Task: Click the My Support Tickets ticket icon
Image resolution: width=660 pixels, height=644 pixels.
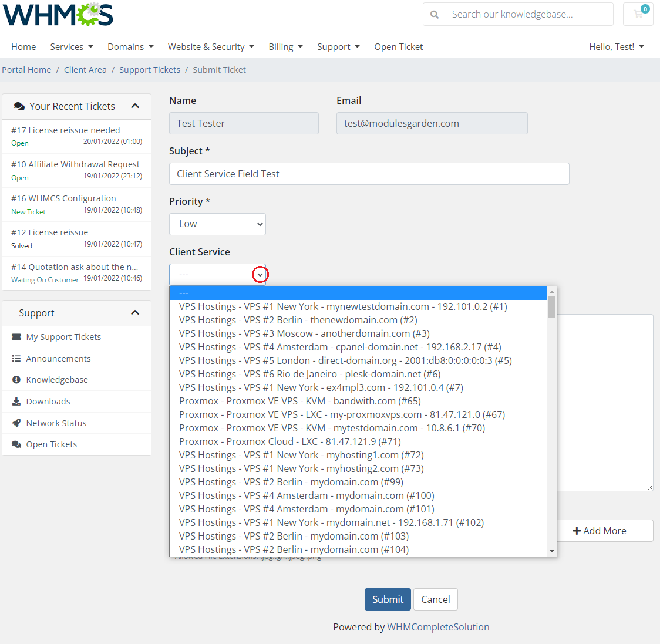Action: pos(16,337)
